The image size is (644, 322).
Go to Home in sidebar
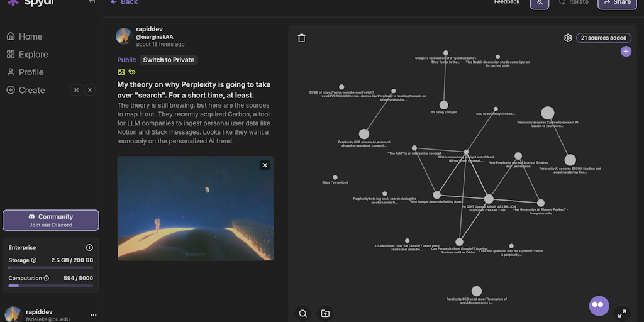(25, 36)
